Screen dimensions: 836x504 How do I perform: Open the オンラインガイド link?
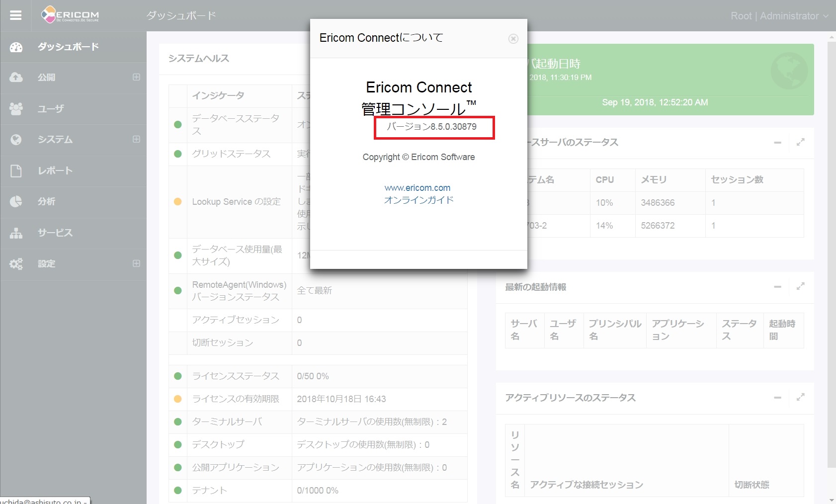pyautogui.click(x=418, y=200)
